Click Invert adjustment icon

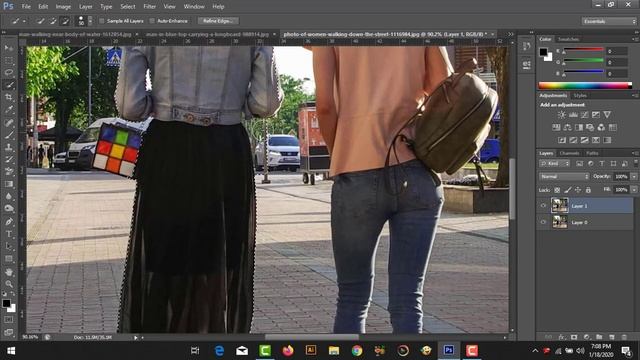tap(562, 140)
